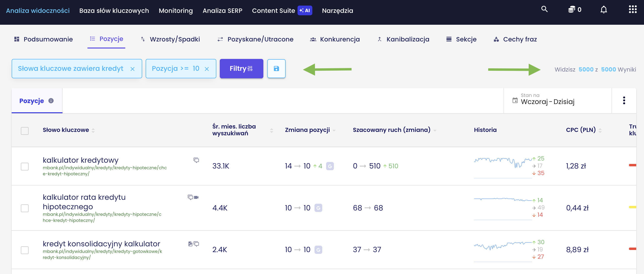This screenshot has width=644, height=274.
Task: Switch to the Podsumowanie tab
Action: click(43, 39)
